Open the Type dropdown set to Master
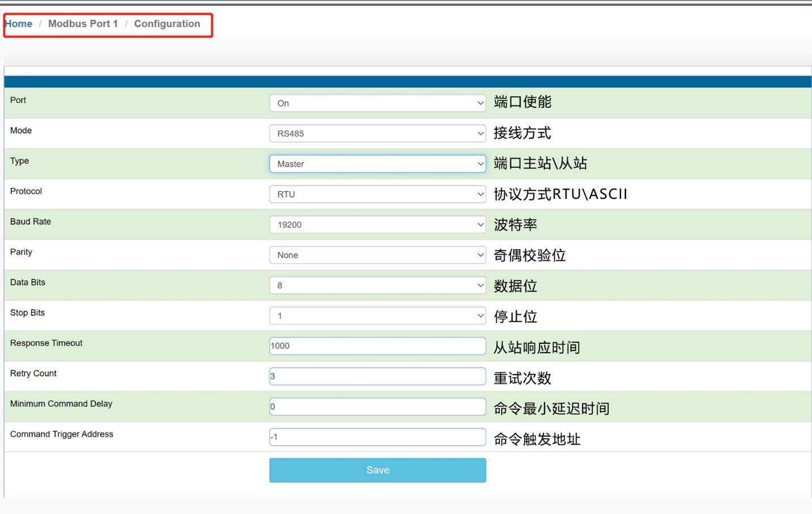 (x=377, y=164)
